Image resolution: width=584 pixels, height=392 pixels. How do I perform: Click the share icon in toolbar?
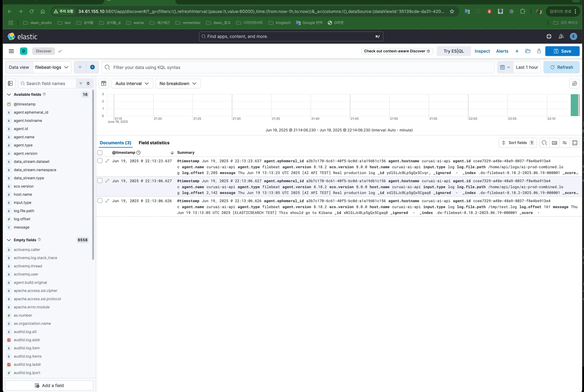point(539,51)
